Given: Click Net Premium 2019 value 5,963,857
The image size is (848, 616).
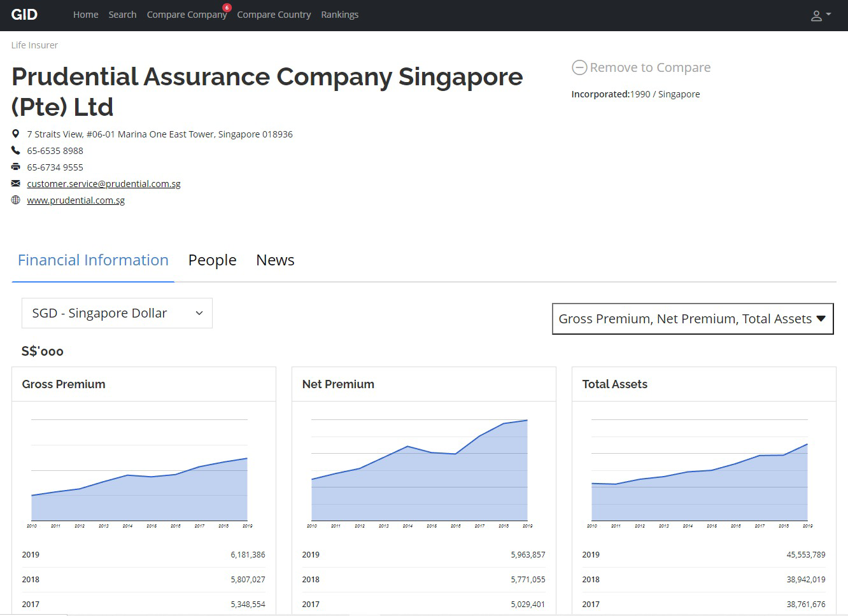Looking at the screenshot, I should pyautogui.click(x=528, y=555).
